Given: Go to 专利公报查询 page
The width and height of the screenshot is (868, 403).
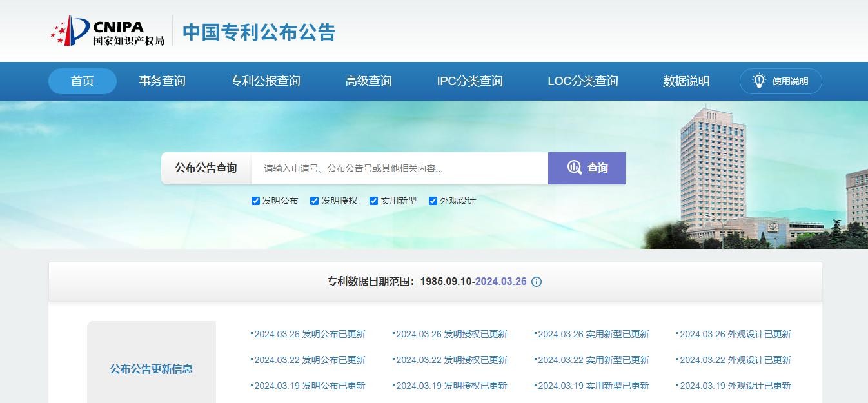Looking at the screenshot, I should pos(265,81).
